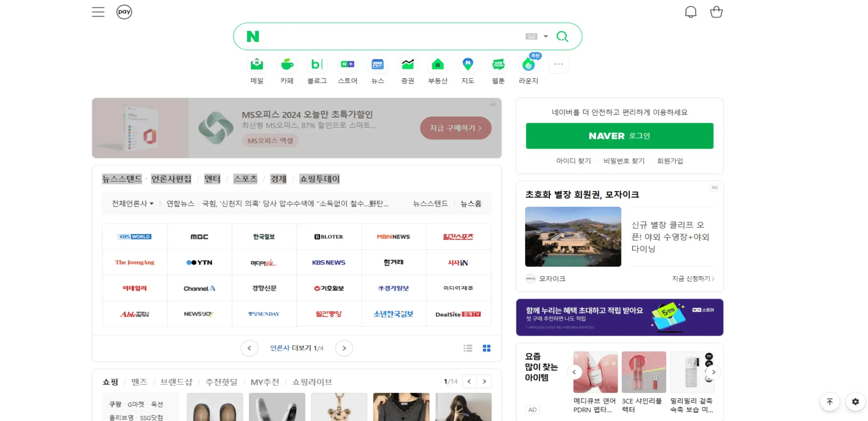The image size is (868, 421).
Task: Expand 전체언론사 dropdown
Action: pyautogui.click(x=133, y=204)
